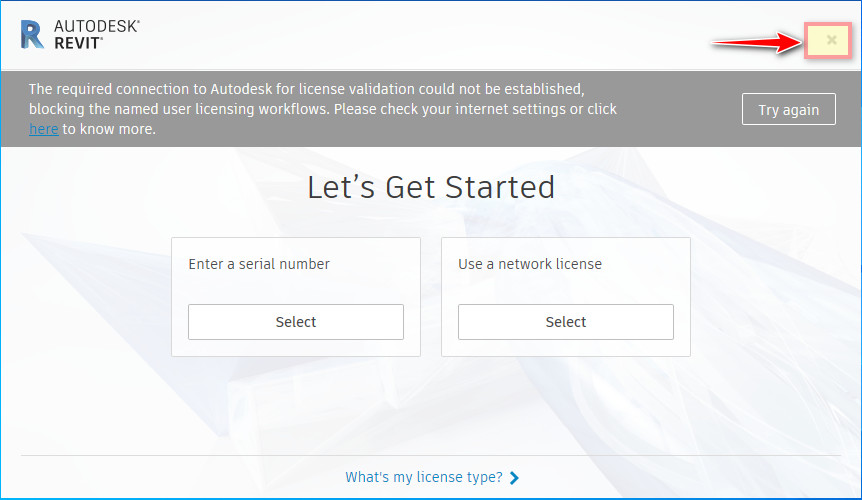Click the "Enter a serial number" label
The image size is (862, 500).
pyautogui.click(x=259, y=264)
